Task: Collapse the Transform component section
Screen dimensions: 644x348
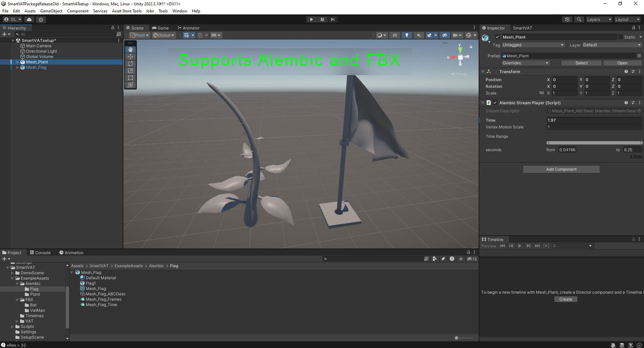Action: tap(482, 71)
